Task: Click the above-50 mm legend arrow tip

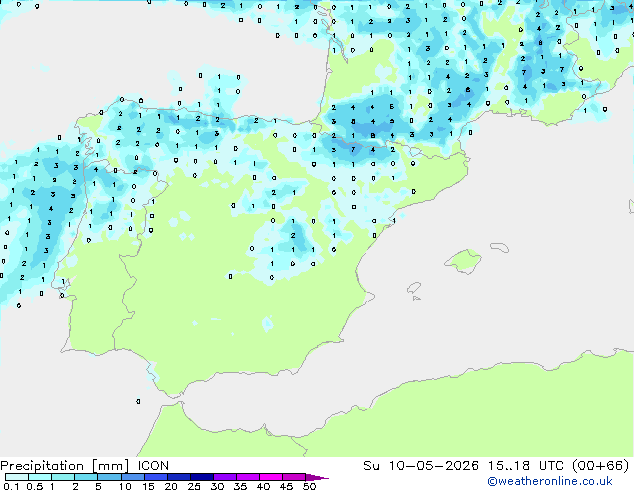Action: pos(317,477)
